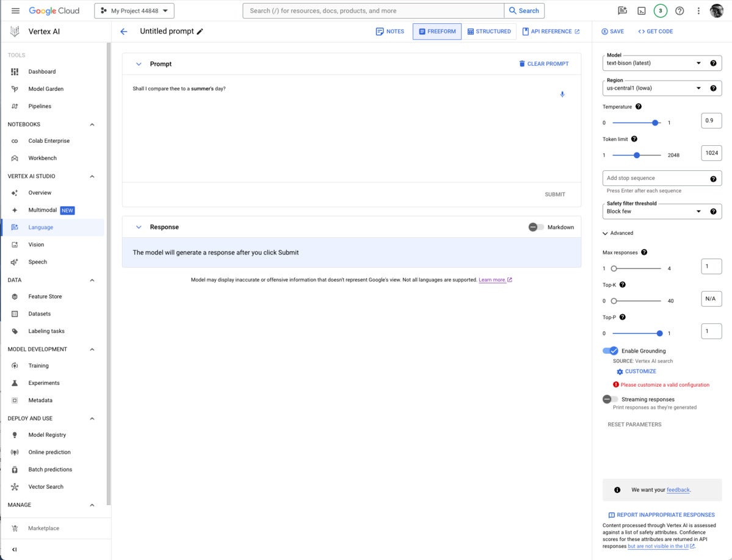This screenshot has width=732, height=560.
Task: Click the Top-P slider handle
Action: [659, 334]
